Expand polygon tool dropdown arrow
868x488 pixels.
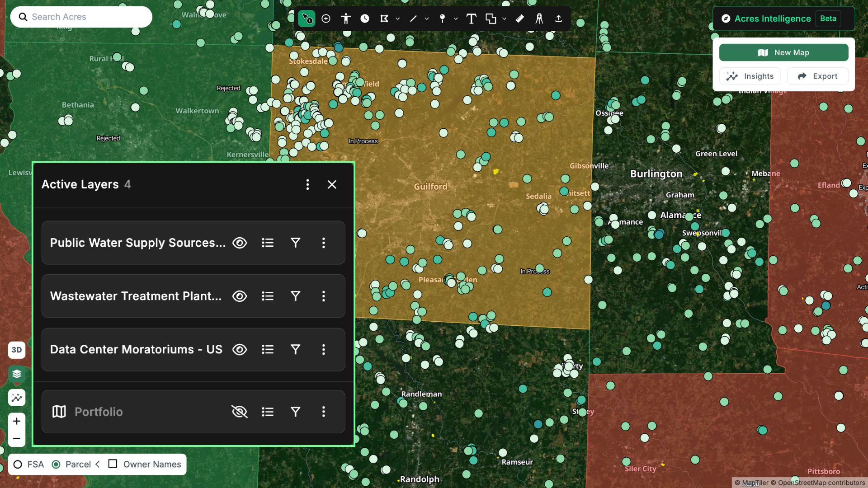coord(398,19)
